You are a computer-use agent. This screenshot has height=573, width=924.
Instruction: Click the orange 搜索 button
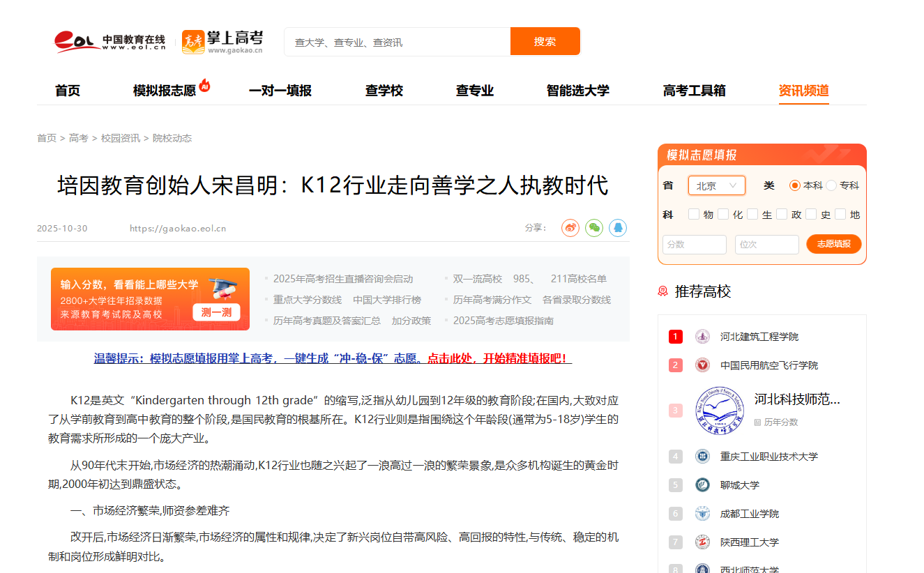pos(545,42)
